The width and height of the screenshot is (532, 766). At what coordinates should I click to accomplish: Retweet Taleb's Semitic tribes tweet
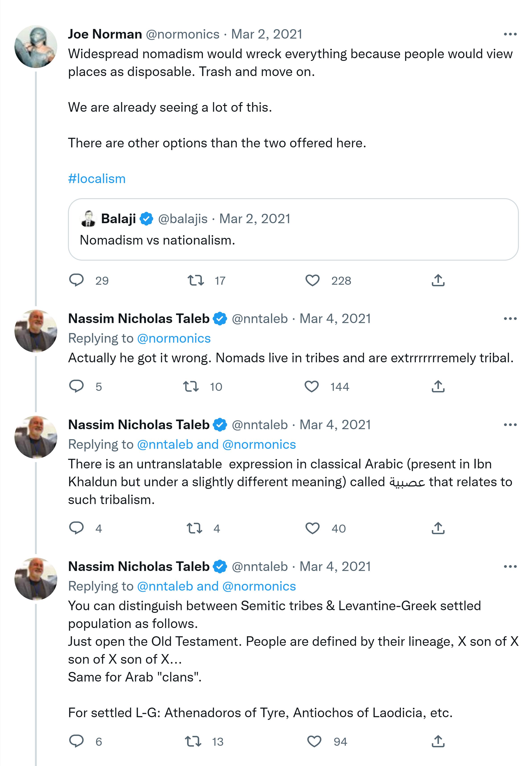click(193, 741)
